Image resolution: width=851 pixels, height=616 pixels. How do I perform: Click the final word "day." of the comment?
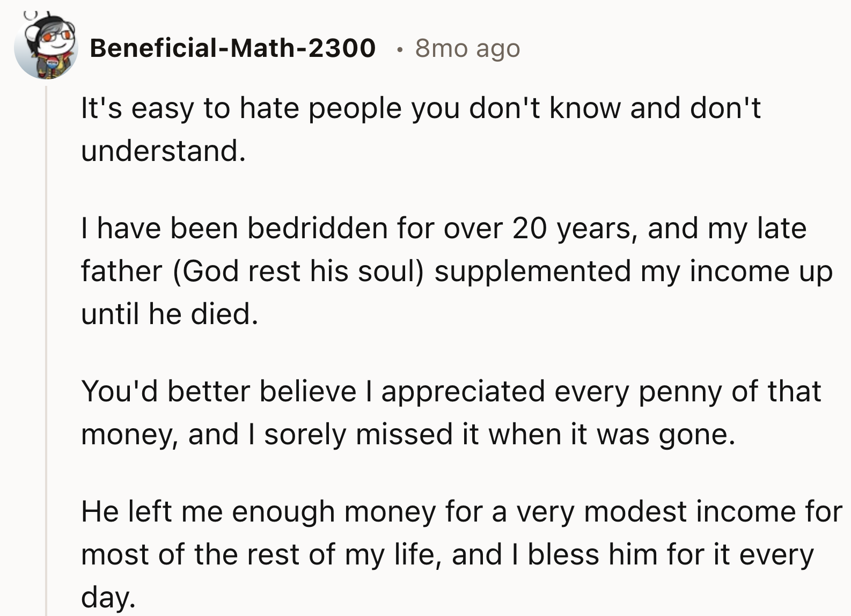pos(108,597)
